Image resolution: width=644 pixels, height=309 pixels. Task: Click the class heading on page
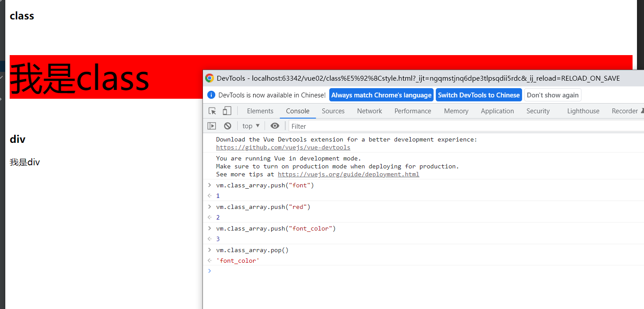22,16
